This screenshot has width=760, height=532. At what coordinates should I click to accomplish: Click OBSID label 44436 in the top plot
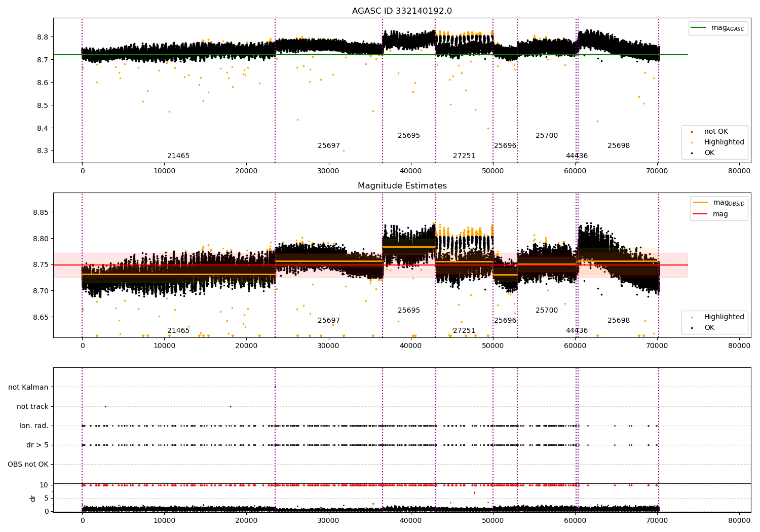coord(577,156)
